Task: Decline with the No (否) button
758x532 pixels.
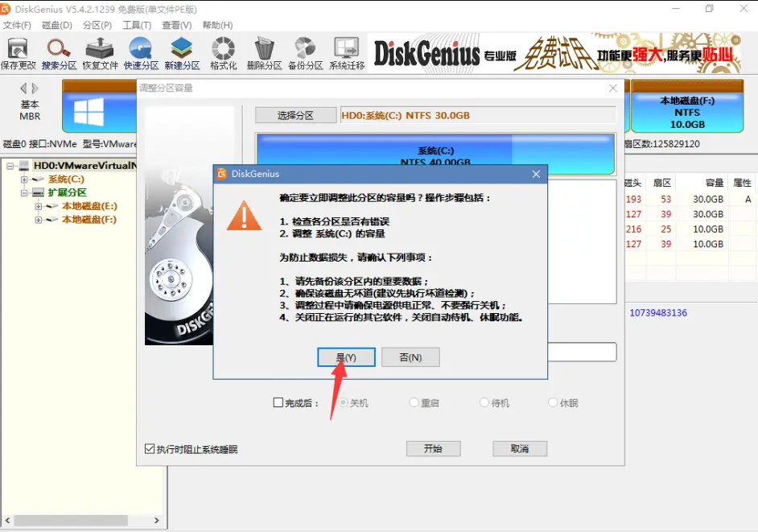Action: coord(410,357)
